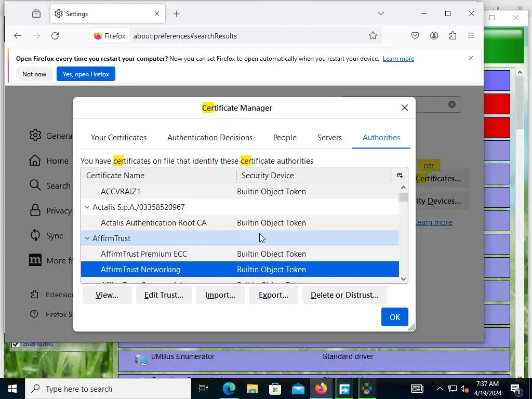Viewport: 532px width, 399px height.
Task: Click the taskbar search box
Action: pyautogui.click(x=108, y=389)
